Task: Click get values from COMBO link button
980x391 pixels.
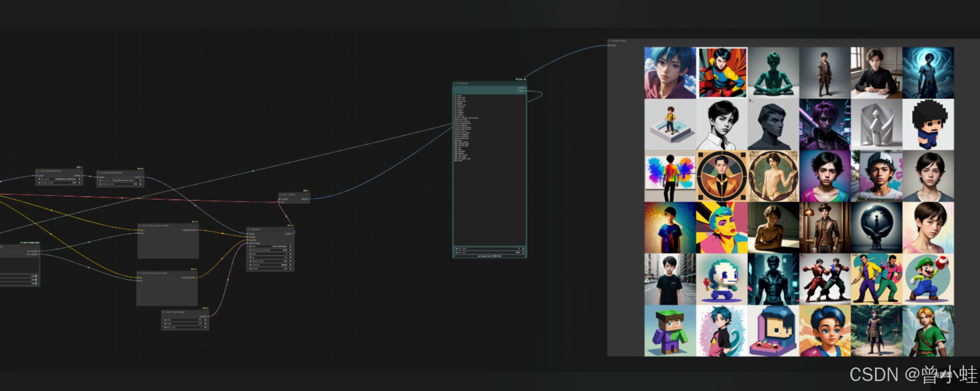Action: (490, 256)
